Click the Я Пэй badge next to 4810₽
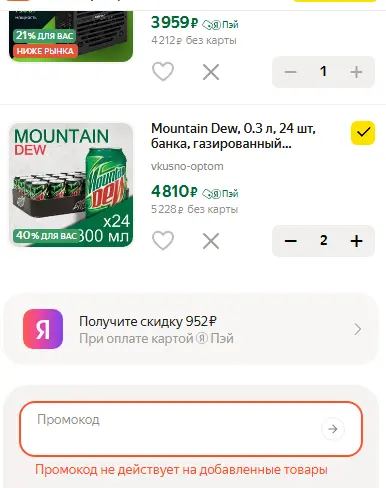 click(220, 193)
